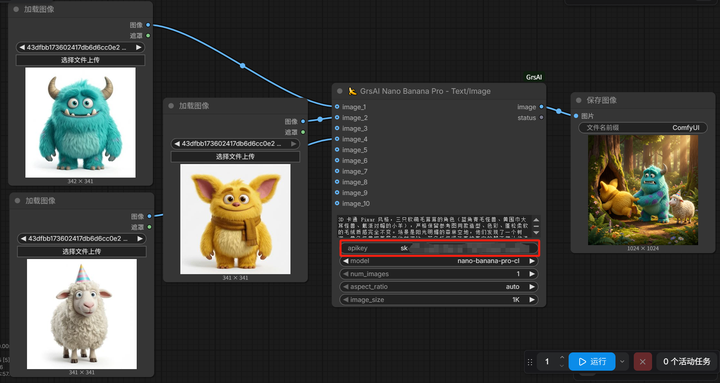Open the dropdown arrow next to 运行

pos(622,362)
